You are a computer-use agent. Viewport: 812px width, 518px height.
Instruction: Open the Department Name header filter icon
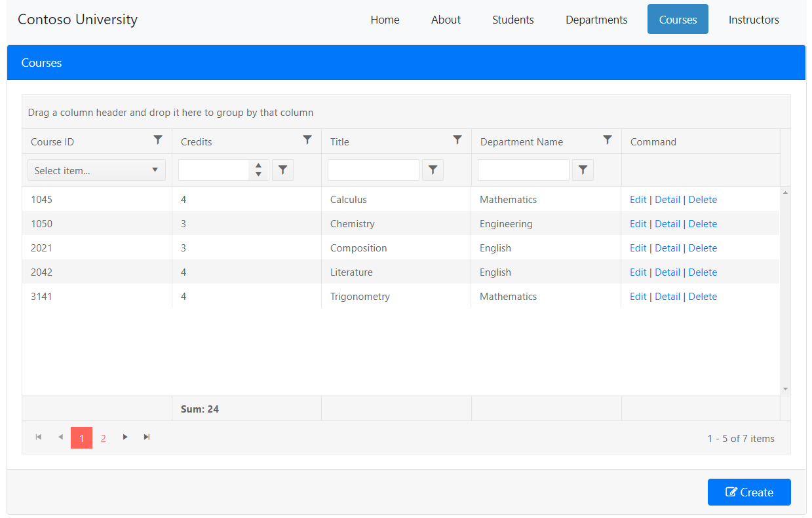pos(608,139)
